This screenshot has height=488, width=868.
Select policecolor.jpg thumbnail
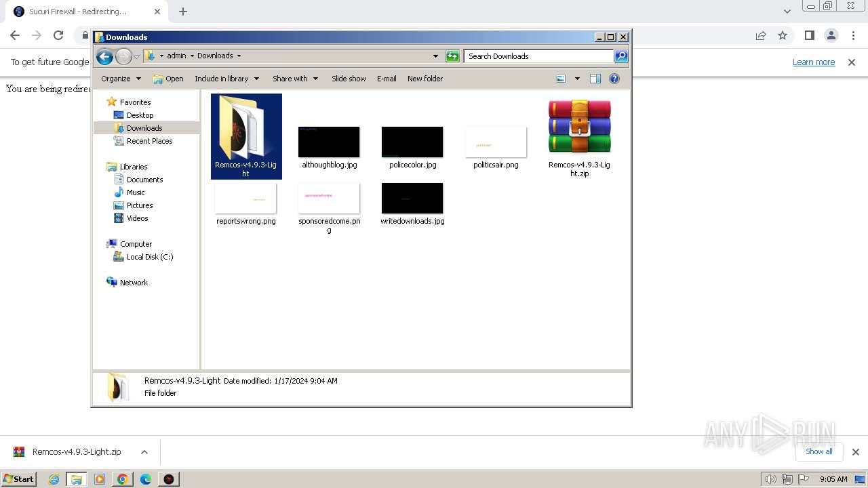(x=412, y=142)
